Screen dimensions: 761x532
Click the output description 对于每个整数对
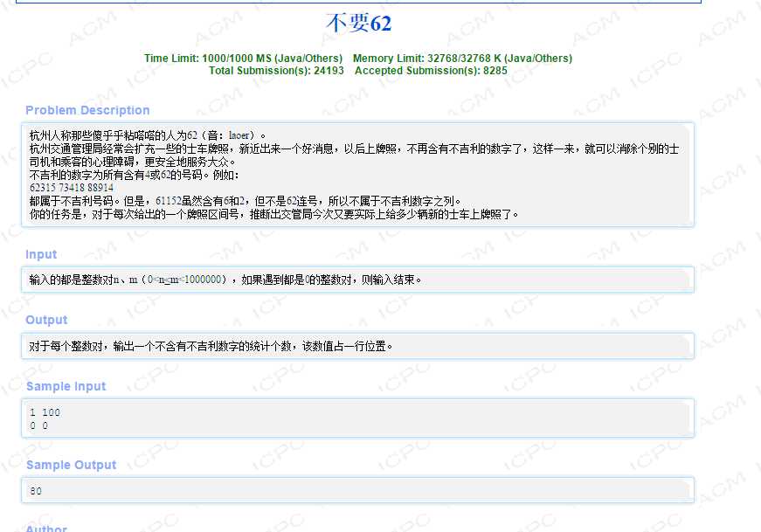click(x=211, y=346)
